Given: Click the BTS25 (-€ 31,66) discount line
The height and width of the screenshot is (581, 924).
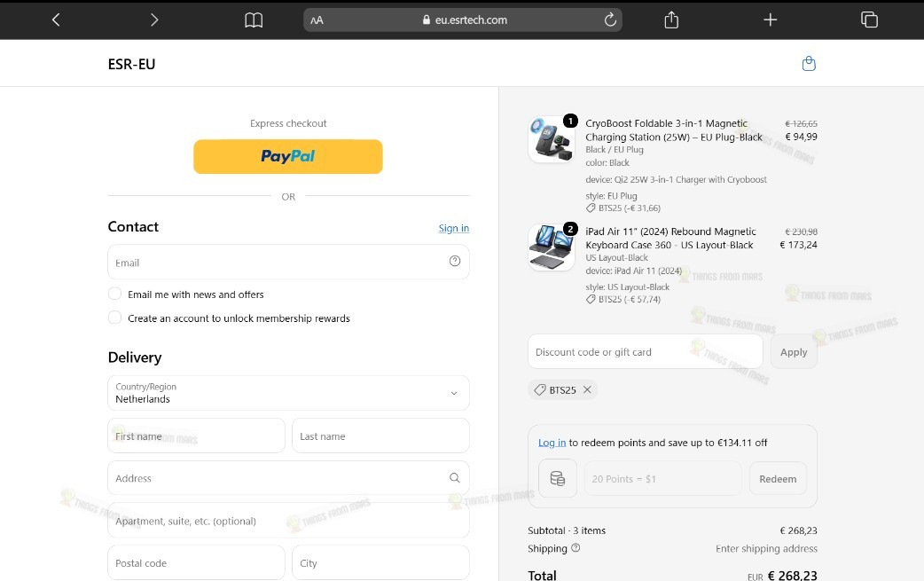Looking at the screenshot, I should point(623,208).
